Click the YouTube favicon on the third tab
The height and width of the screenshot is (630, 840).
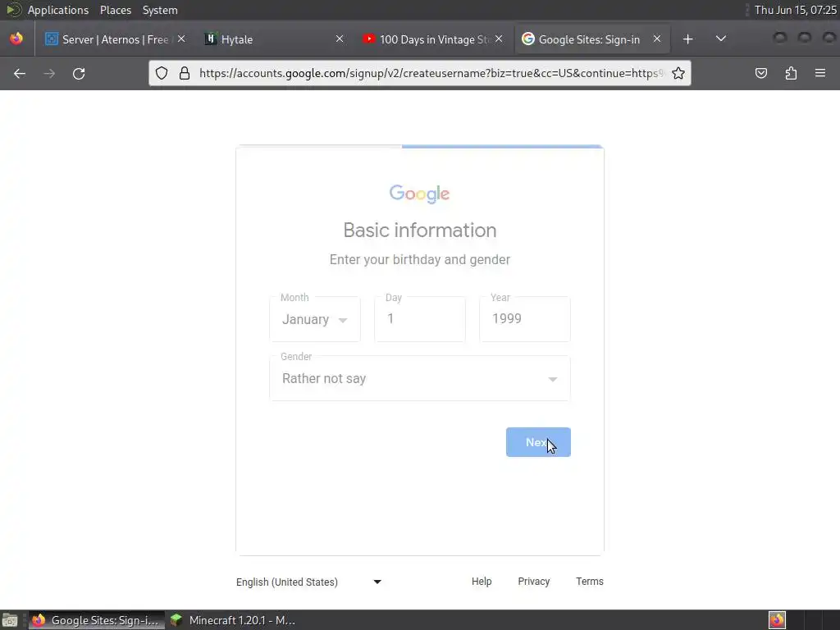(x=368, y=39)
